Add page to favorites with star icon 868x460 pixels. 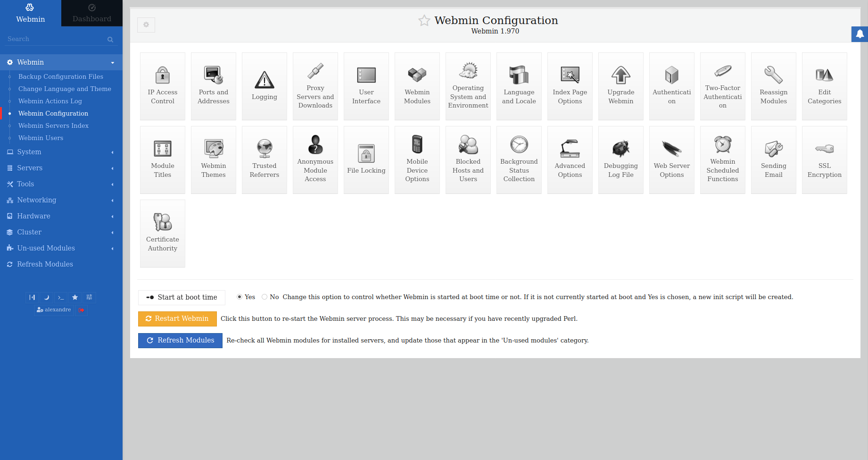424,21
